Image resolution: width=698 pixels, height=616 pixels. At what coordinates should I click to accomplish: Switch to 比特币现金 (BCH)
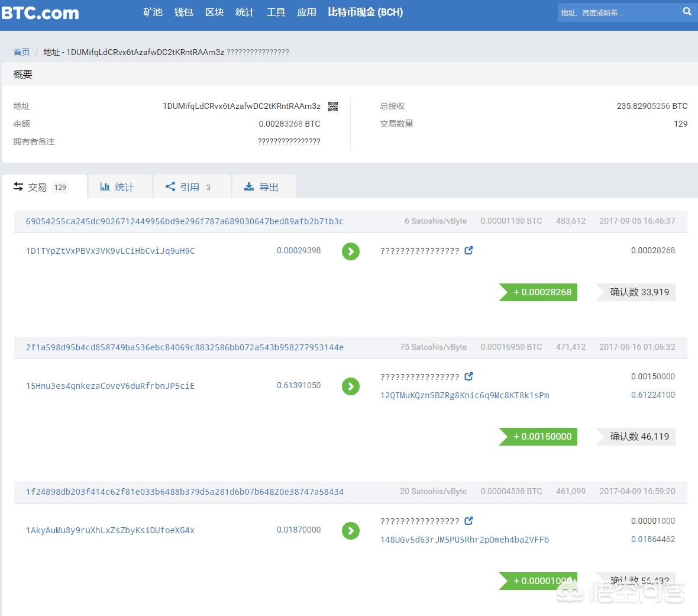coord(365,12)
